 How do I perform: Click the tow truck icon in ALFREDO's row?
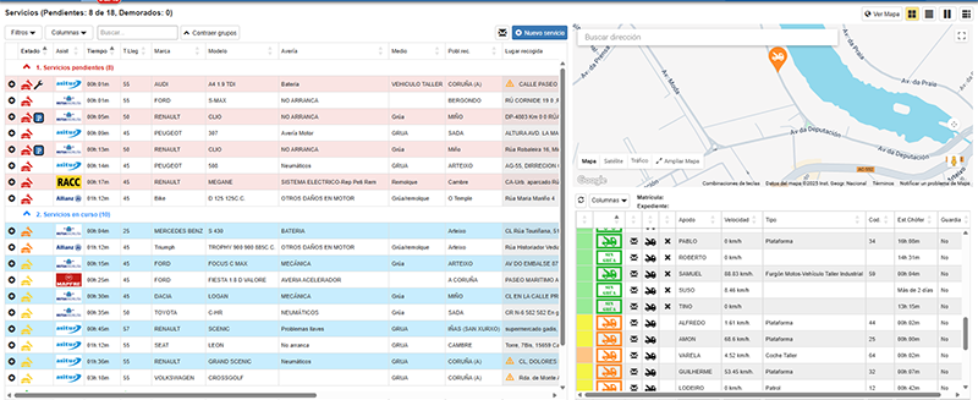650,323
